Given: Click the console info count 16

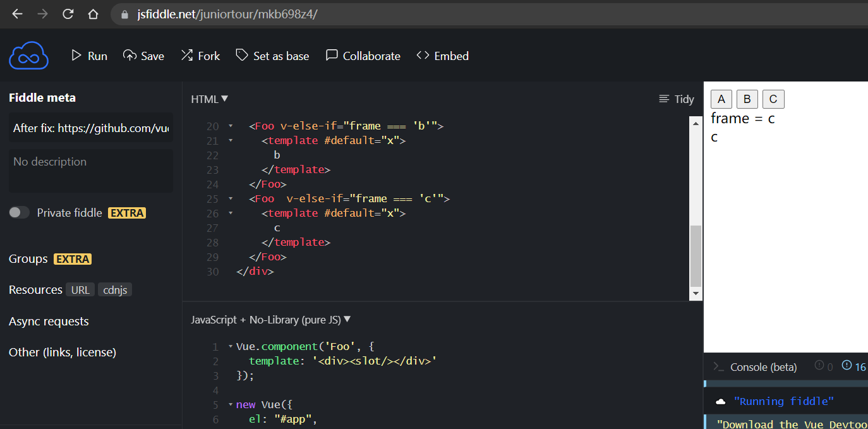Looking at the screenshot, I should pyautogui.click(x=854, y=366).
